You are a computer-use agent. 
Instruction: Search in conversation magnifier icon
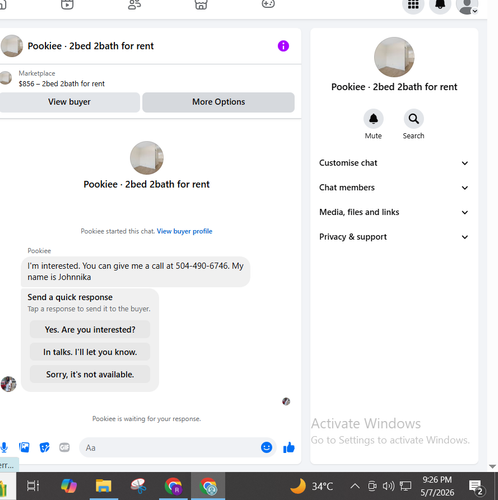(414, 119)
